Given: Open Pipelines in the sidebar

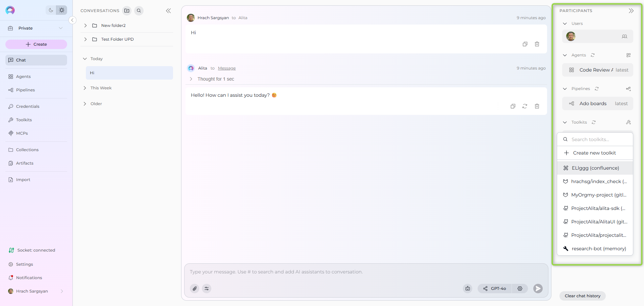Looking at the screenshot, I should [x=25, y=90].
